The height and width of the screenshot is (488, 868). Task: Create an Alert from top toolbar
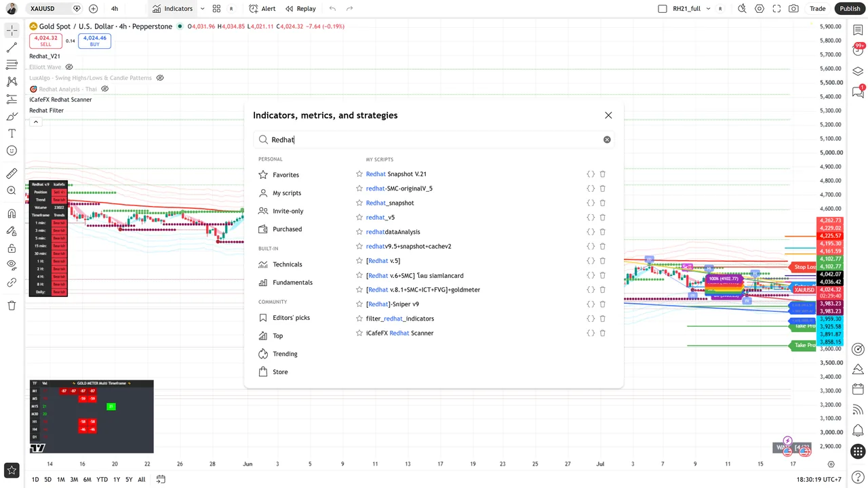pos(262,9)
